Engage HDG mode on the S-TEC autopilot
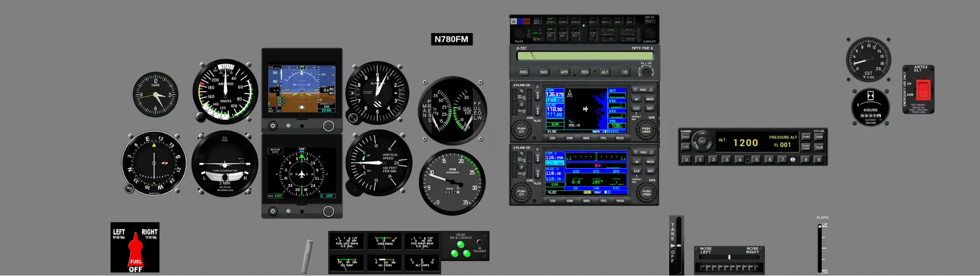Image resolution: width=980 pixels, height=276 pixels. coord(524,72)
